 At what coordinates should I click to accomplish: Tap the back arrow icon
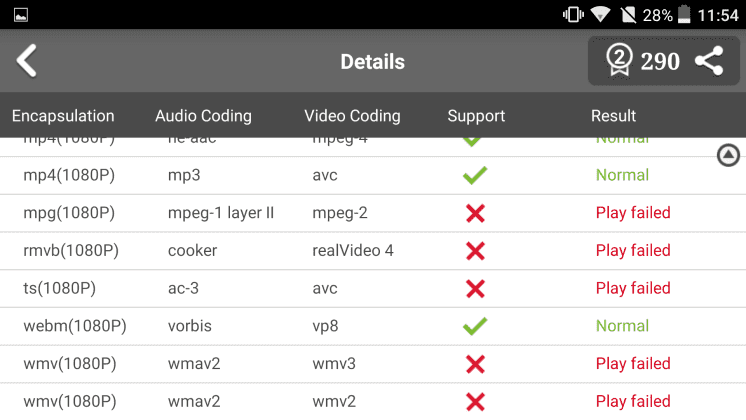point(26,61)
